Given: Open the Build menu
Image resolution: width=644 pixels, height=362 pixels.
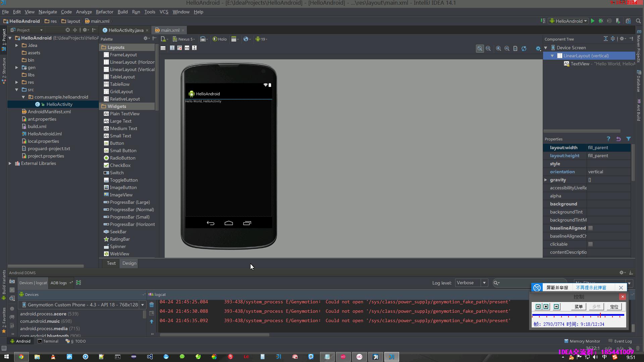Looking at the screenshot, I should tap(122, 12).
